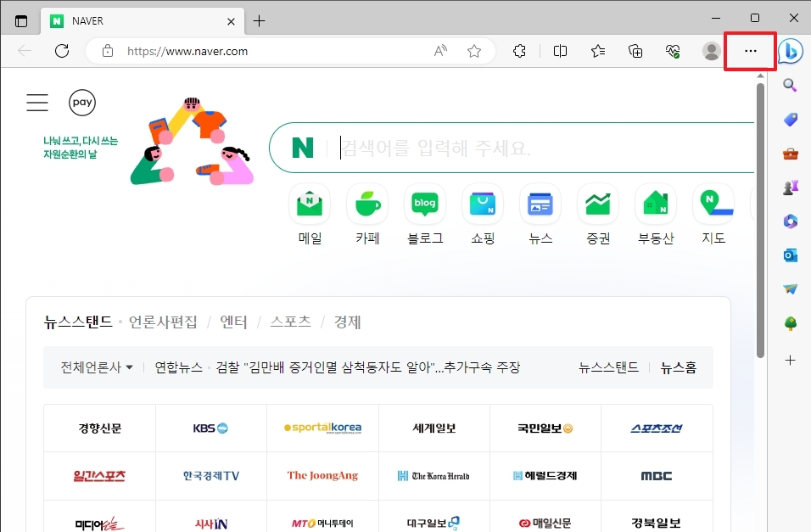Open KBS press logo

211,428
